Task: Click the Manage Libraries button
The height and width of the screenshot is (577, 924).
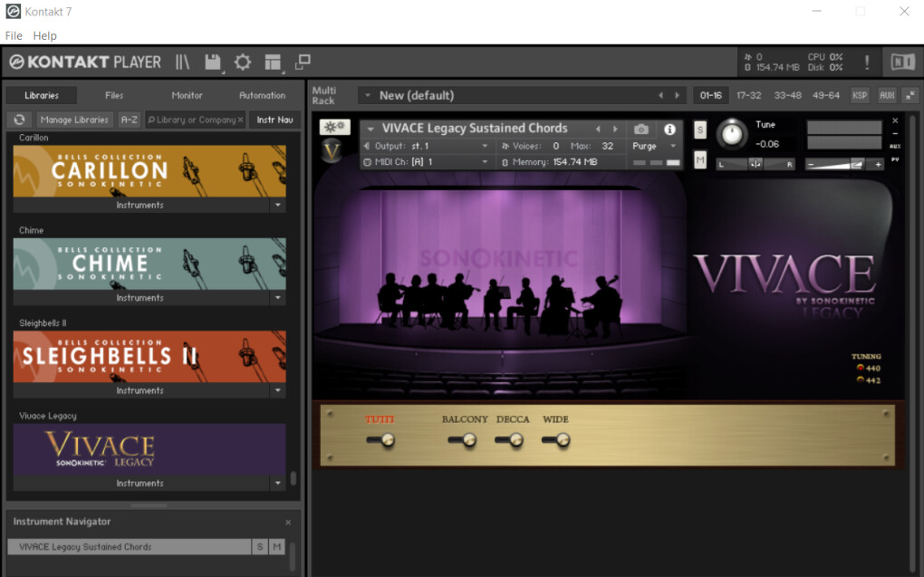Action: [75, 120]
